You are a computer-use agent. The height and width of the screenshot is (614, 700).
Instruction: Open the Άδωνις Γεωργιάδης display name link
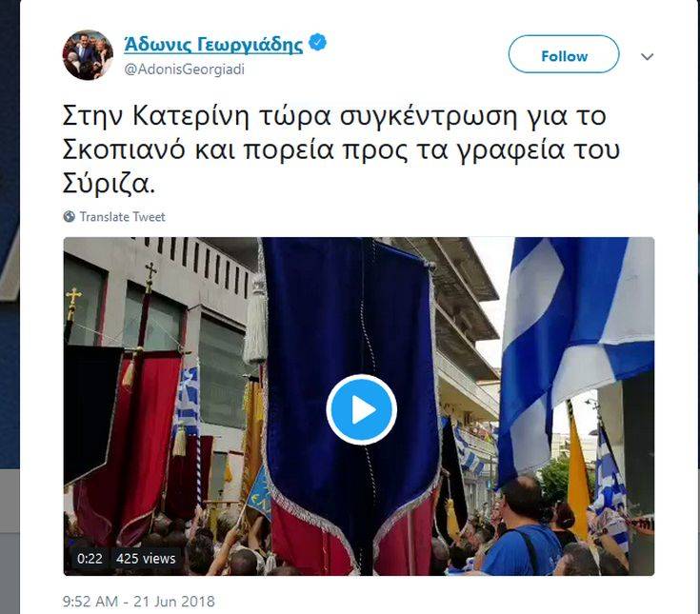[213, 44]
